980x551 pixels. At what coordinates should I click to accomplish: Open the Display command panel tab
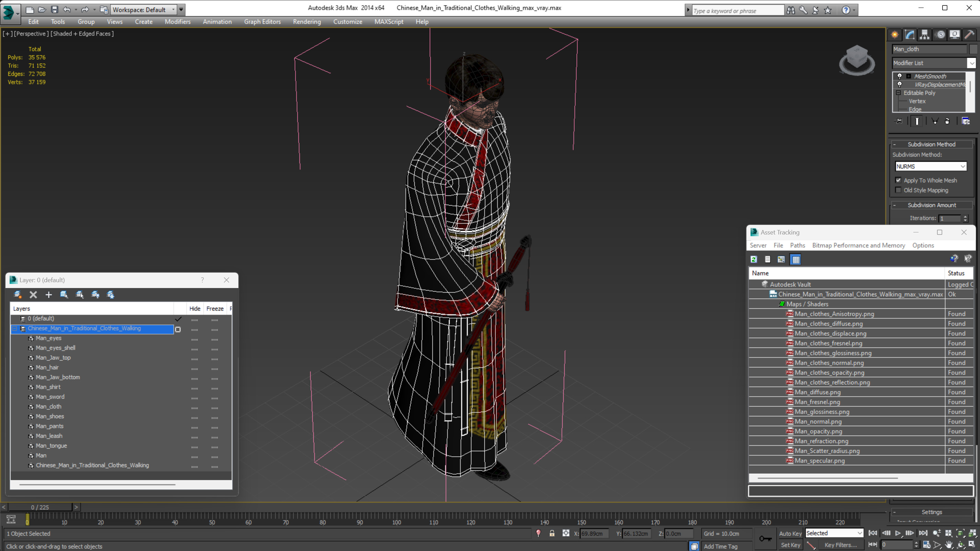click(955, 35)
